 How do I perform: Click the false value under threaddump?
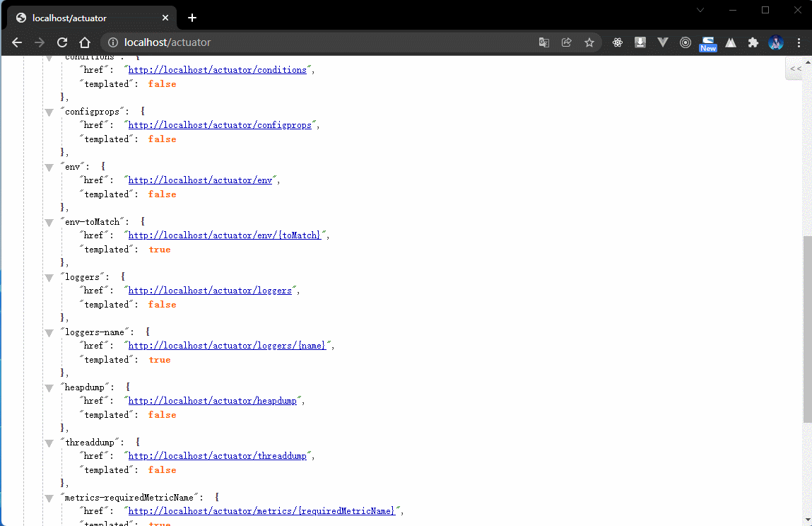point(162,470)
